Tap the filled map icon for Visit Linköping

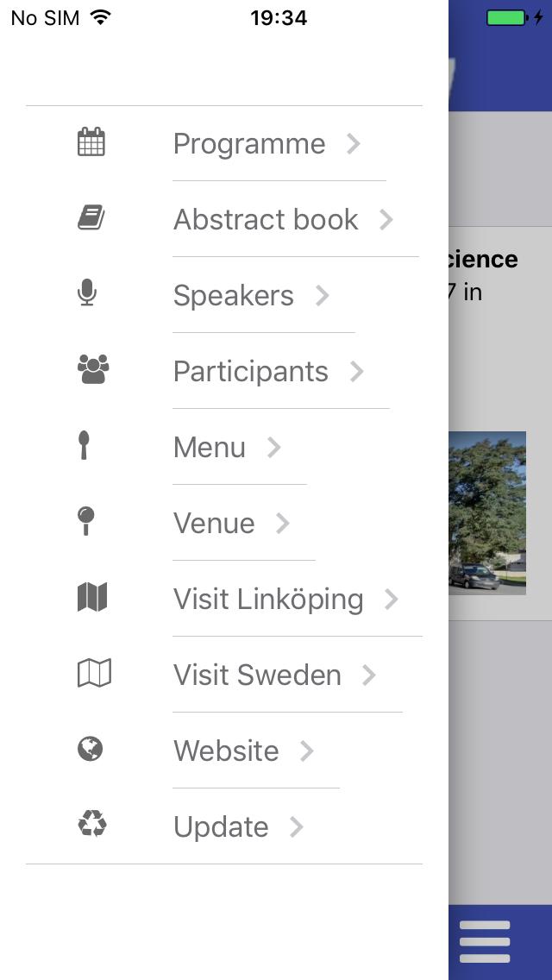click(x=92, y=598)
